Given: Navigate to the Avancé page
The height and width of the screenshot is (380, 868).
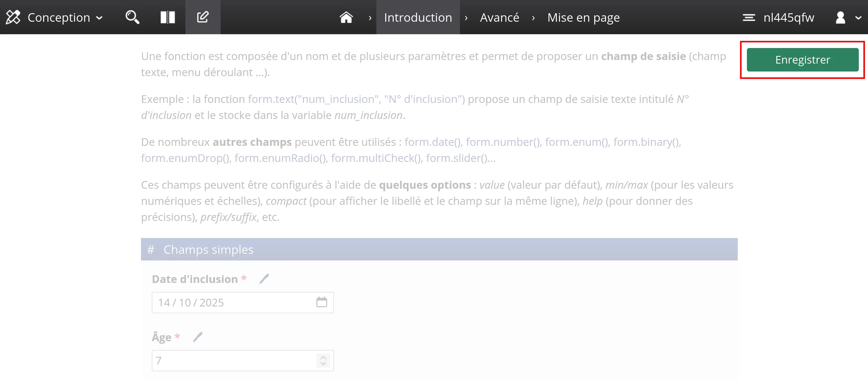Looking at the screenshot, I should tap(499, 17).
